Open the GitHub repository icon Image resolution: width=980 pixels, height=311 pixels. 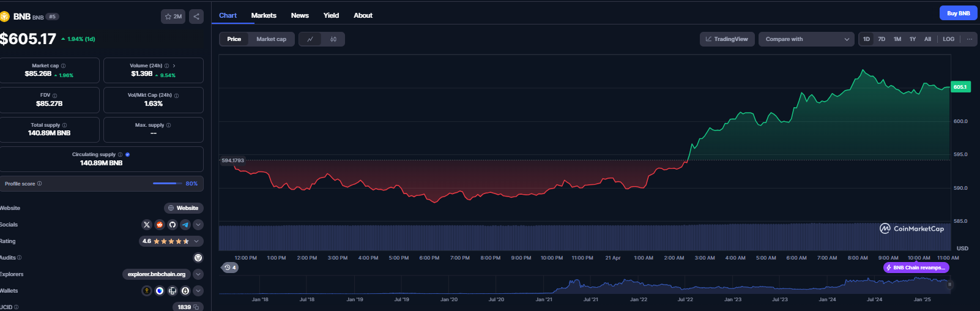173,225
